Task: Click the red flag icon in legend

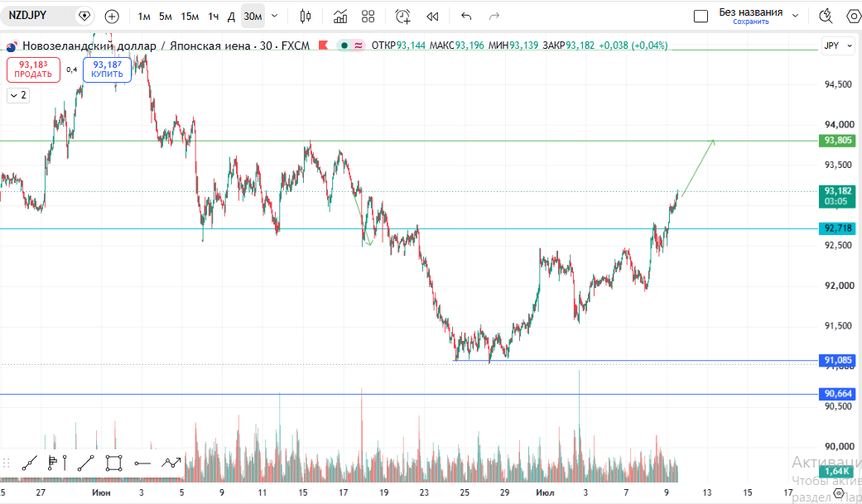Action: pos(323,45)
